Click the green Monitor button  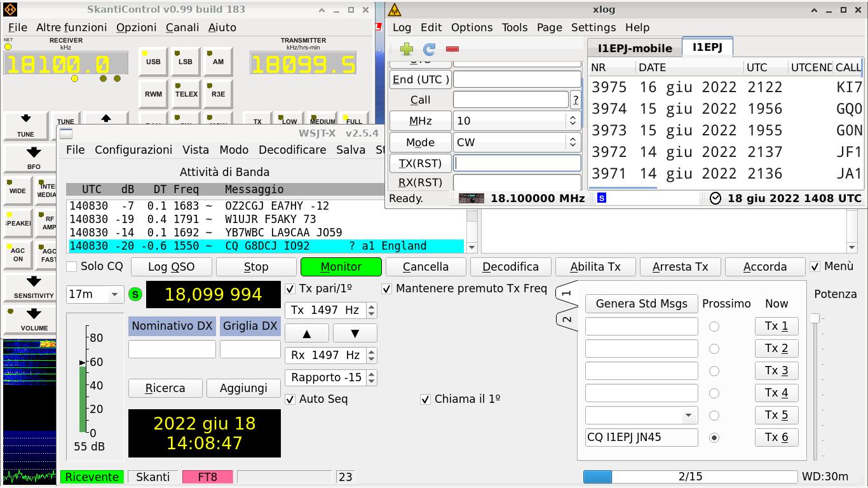click(x=341, y=267)
